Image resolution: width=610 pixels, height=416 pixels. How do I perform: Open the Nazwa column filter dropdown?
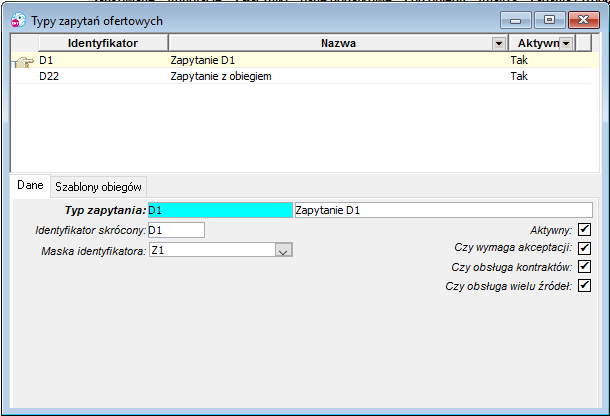499,43
